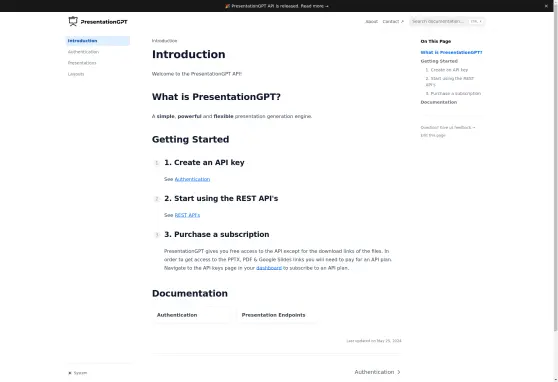Screen dimensions: 558x382
Task: Follow the Authentication link under step 1
Action: pos(192,179)
